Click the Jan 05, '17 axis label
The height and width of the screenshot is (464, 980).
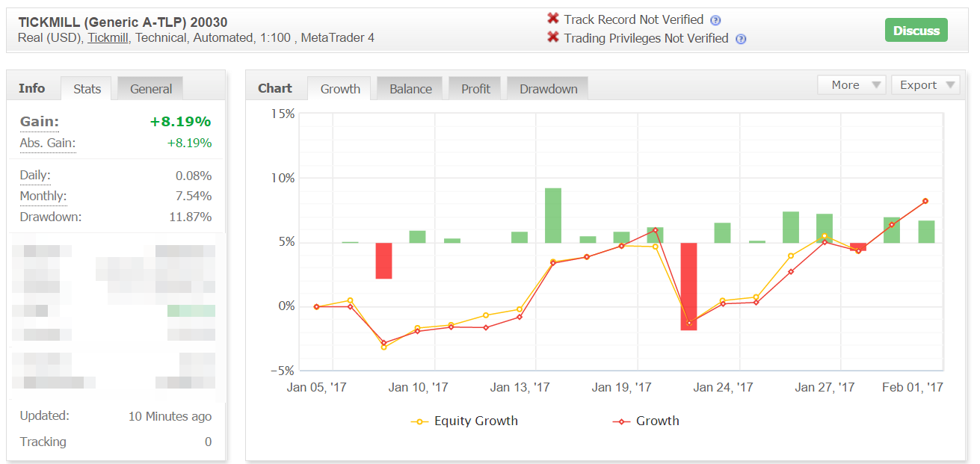[x=317, y=387]
